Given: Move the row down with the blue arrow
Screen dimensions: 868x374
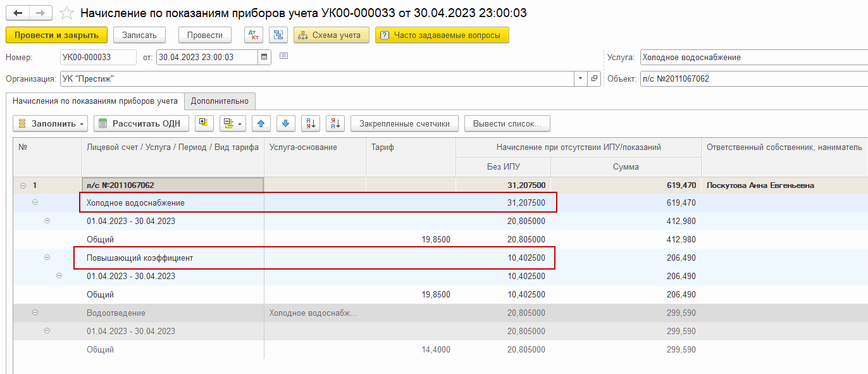Looking at the screenshot, I should (286, 123).
